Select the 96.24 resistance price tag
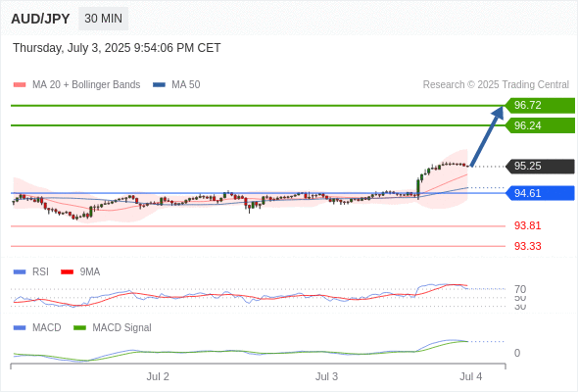This screenshot has width=578, height=392. click(x=540, y=125)
